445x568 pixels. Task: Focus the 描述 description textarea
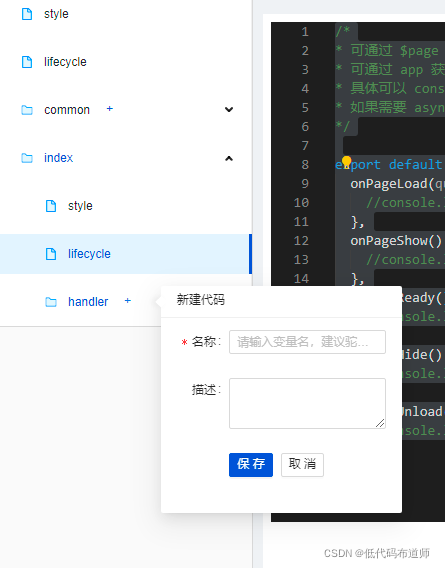307,404
